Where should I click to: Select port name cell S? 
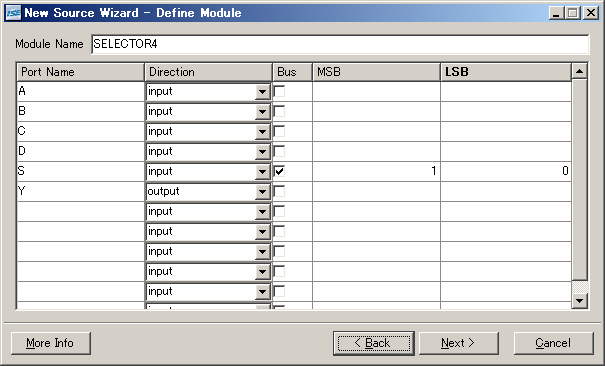point(81,172)
